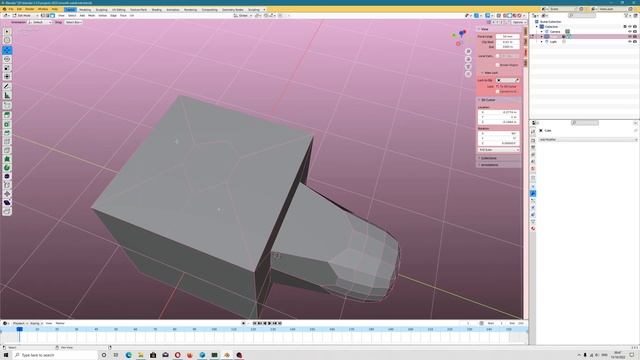
Task: Select the Edge Slide tool
Action: pyautogui.click(x=7, y=185)
